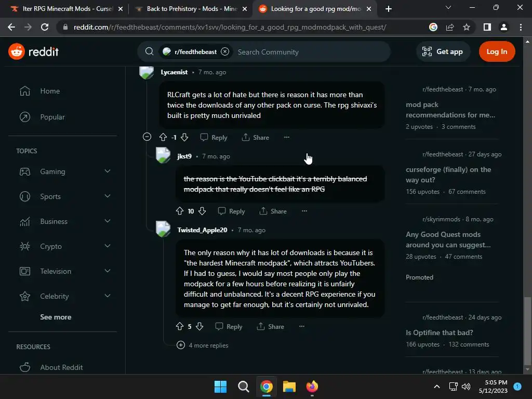Reply to jkst9's comment
Screen dimensions: 532x399
pyautogui.click(x=231, y=211)
